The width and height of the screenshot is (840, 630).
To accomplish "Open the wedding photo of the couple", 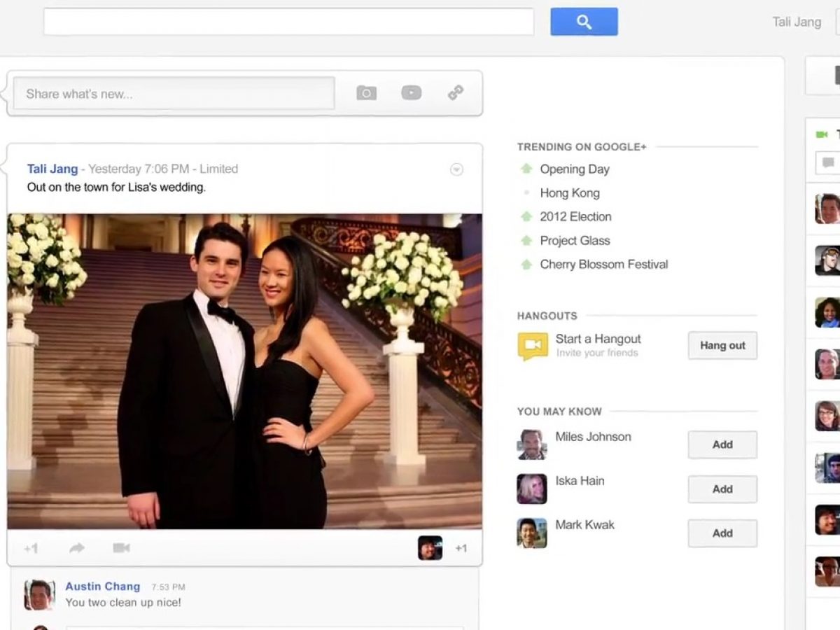I will click(244, 371).
